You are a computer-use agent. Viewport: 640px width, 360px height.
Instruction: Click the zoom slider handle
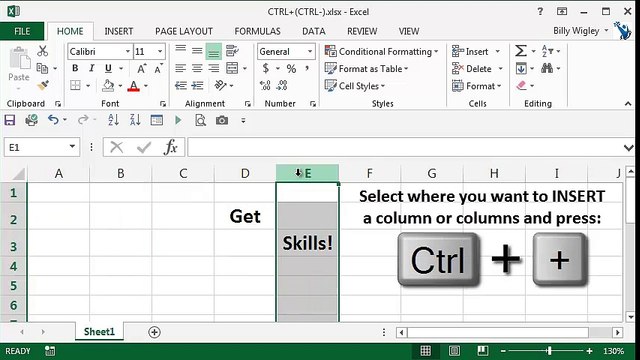click(x=549, y=351)
